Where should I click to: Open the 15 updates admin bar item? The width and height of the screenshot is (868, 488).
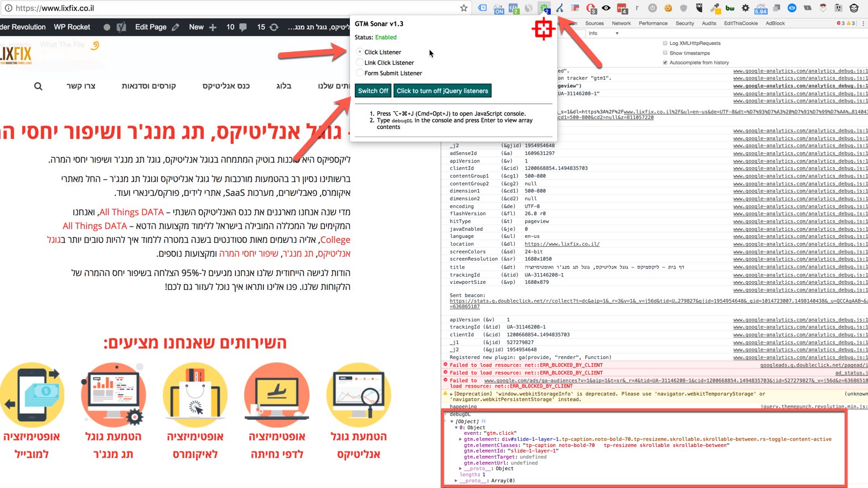pos(267,27)
